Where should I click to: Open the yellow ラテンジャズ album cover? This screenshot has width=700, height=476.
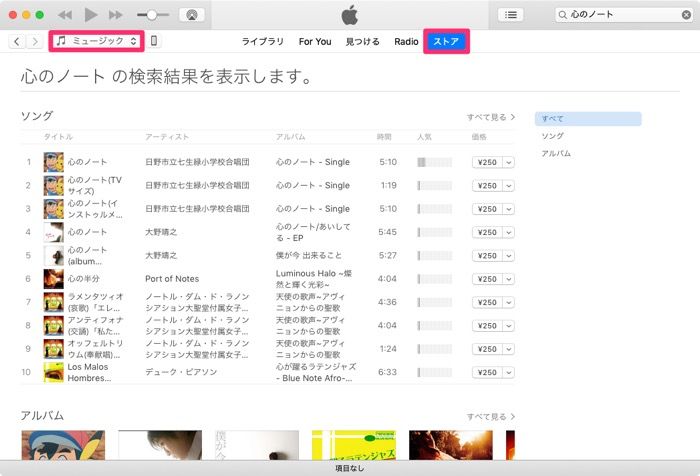click(354, 445)
